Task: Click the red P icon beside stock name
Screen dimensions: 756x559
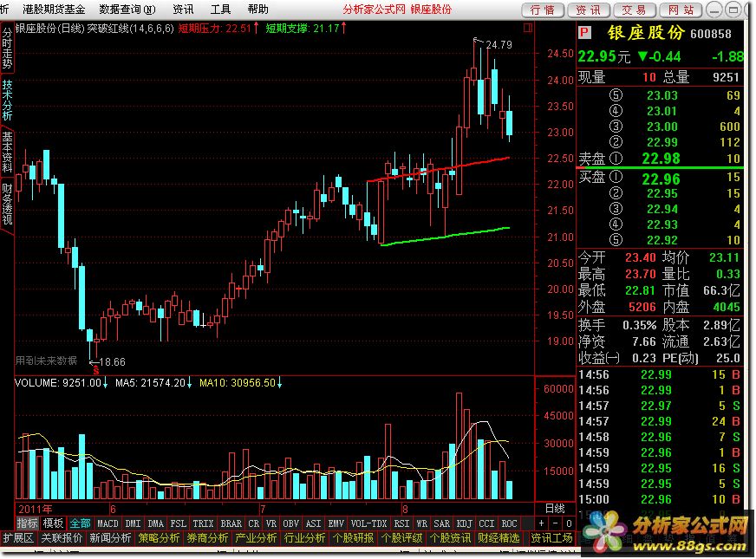Action: [584, 32]
